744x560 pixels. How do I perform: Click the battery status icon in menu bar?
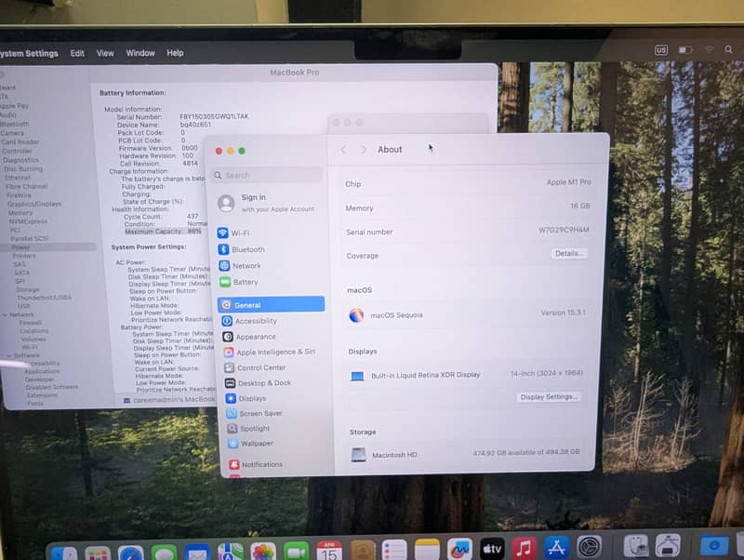point(685,50)
